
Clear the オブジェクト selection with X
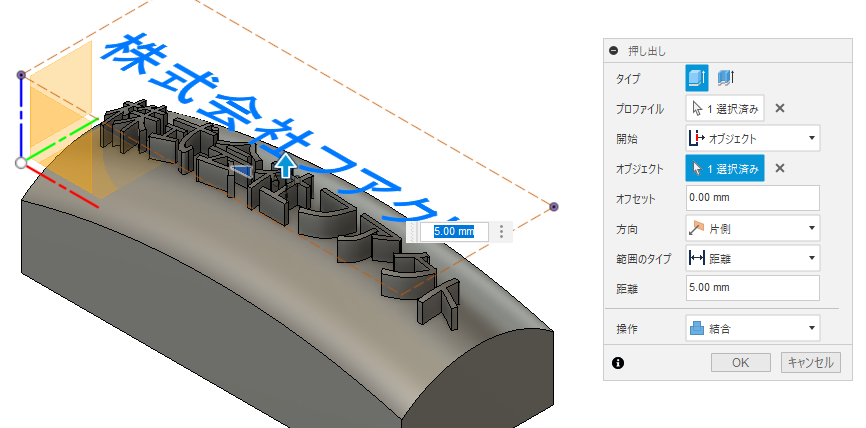pyautogui.click(x=779, y=168)
